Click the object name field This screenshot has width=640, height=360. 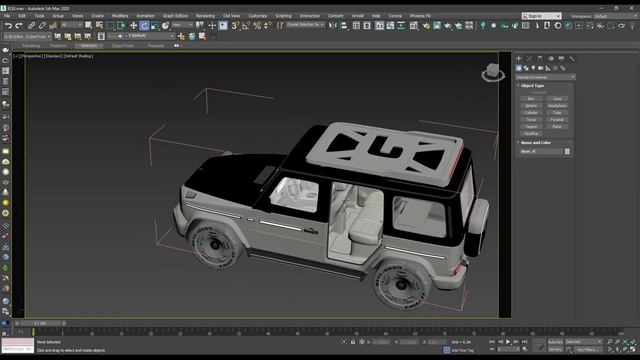click(x=541, y=151)
